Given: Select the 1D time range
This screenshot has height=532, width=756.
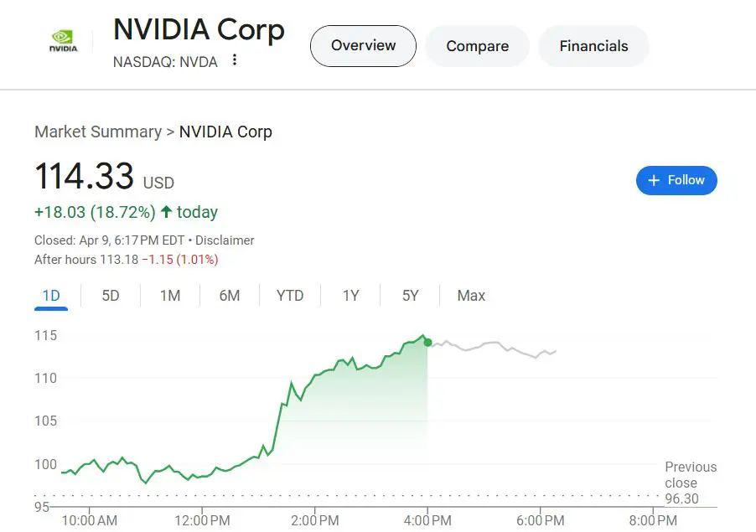Looking at the screenshot, I should tap(51, 296).
